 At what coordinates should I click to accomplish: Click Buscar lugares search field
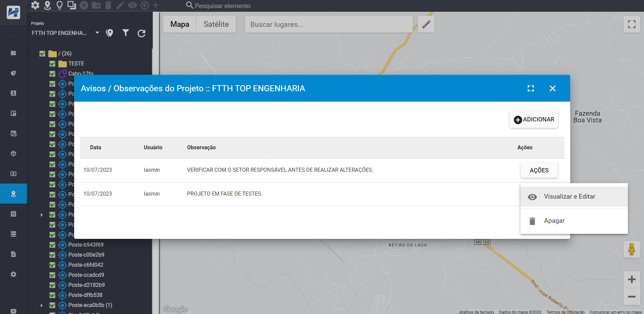(329, 24)
